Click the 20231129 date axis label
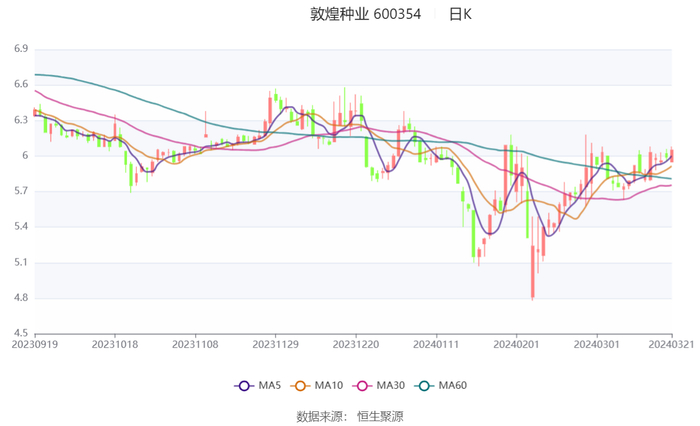This screenshot has height=426, width=700. click(275, 342)
